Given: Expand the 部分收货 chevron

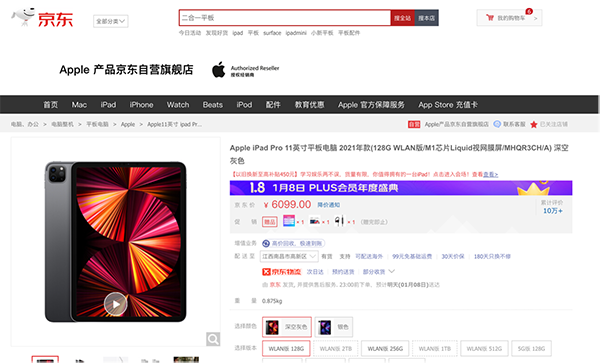Looking at the screenshot, I should click(x=391, y=271).
